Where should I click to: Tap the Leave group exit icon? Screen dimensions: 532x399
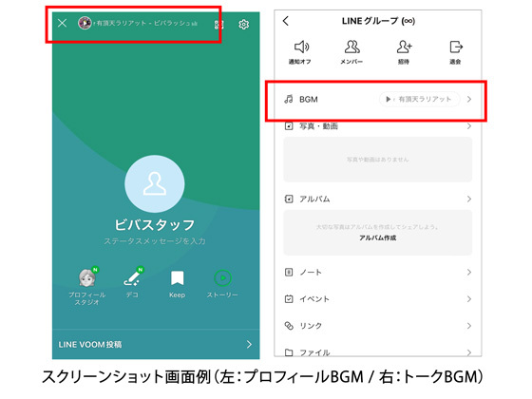(x=456, y=47)
